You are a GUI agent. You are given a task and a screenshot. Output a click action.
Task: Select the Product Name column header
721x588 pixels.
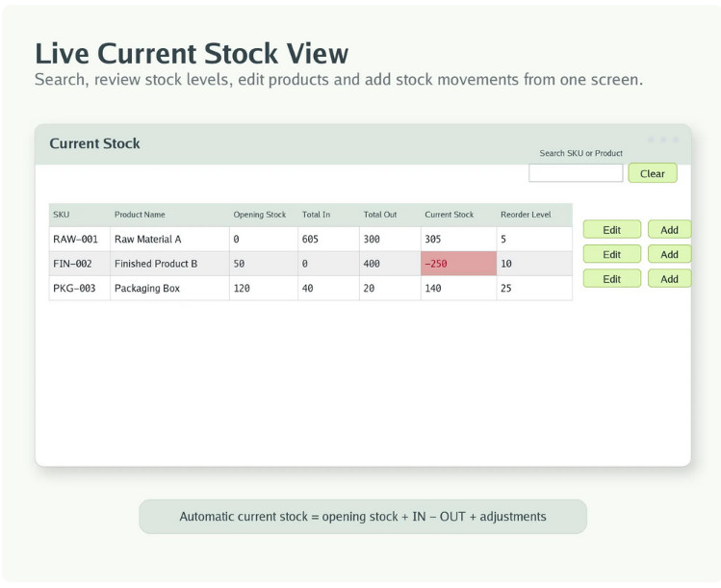coord(169,215)
